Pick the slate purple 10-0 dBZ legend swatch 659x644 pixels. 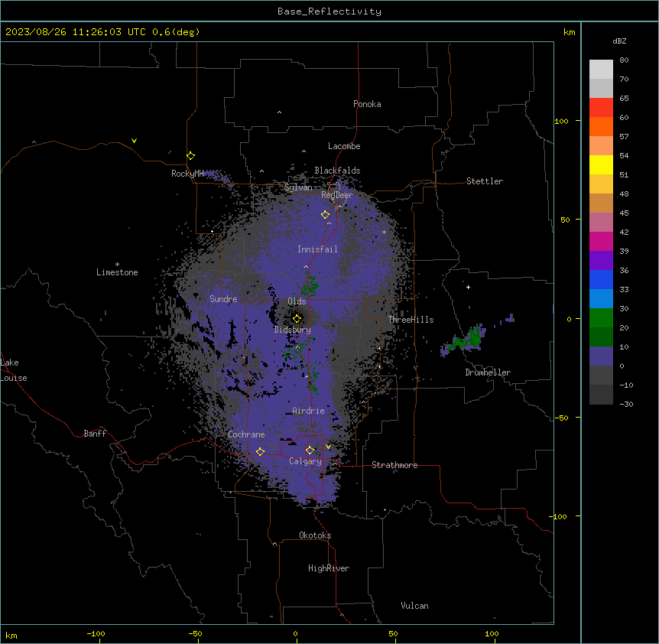point(601,356)
